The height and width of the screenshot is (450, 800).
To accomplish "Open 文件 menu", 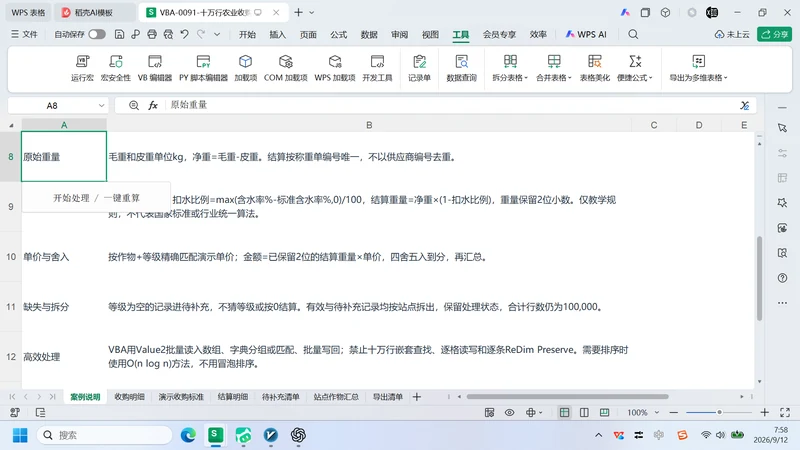I will pyautogui.click(x=24, y=34).
